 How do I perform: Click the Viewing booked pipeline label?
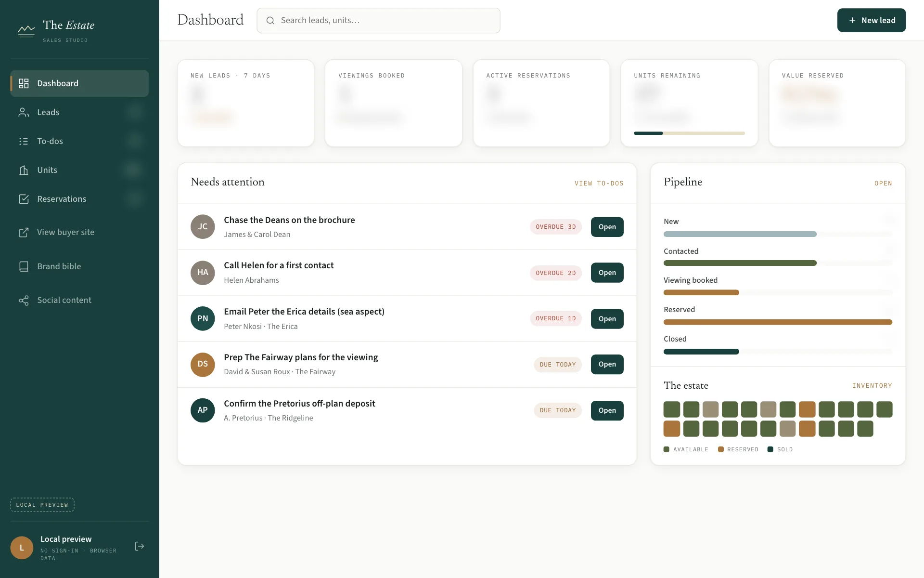click(691, 280)
